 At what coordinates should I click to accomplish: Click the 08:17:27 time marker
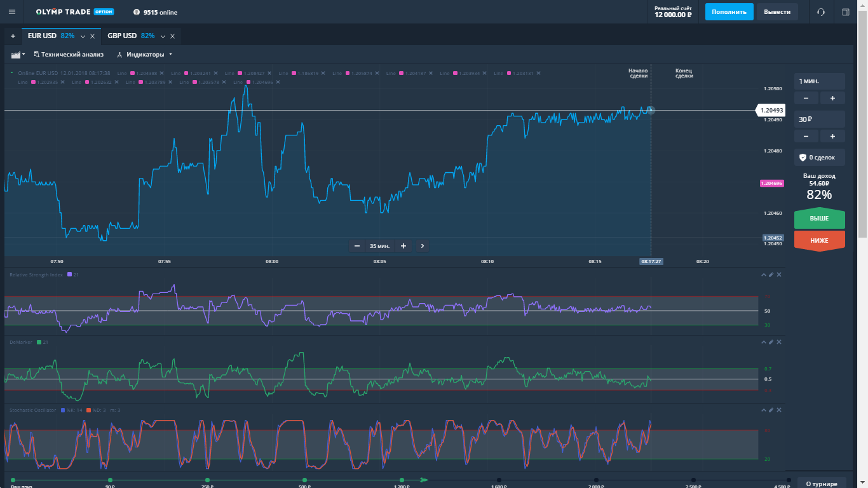651,261
